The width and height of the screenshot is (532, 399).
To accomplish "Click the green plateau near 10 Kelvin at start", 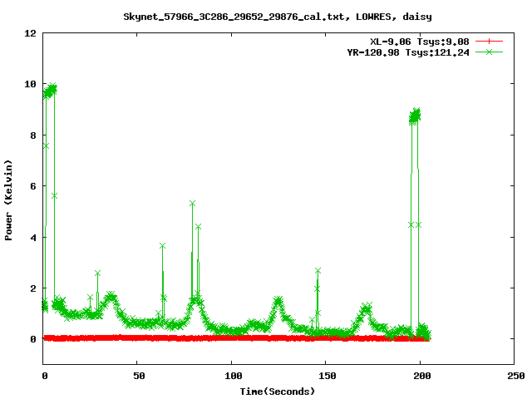I will tap(50, 90).
